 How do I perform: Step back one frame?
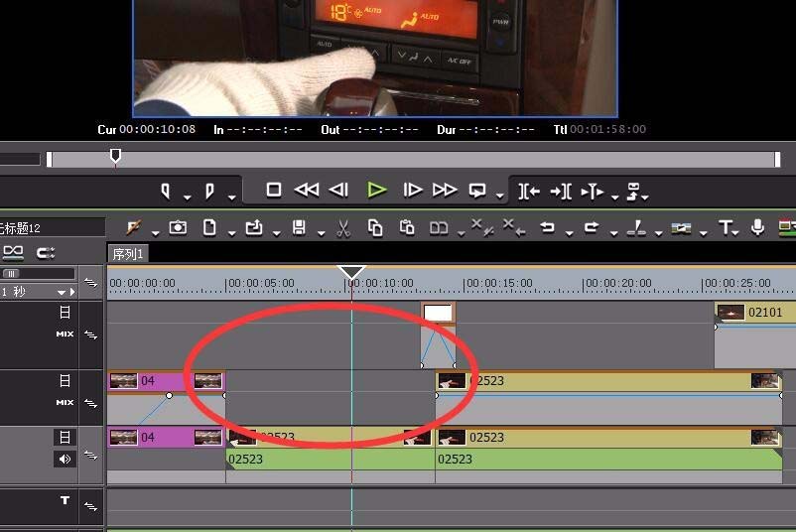click(x=338, y=191)
